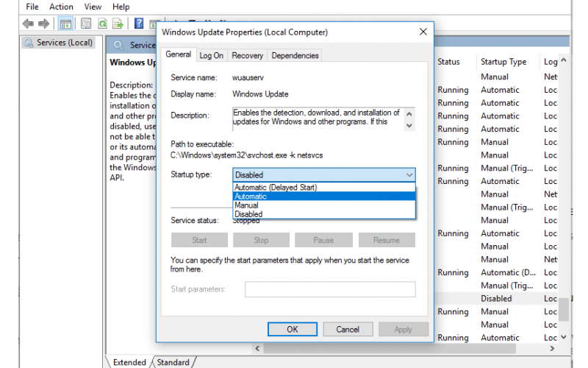588x368 pixels.
Task: Click the 'Automatic (D...' startup type cell
Action: [508, 272]
